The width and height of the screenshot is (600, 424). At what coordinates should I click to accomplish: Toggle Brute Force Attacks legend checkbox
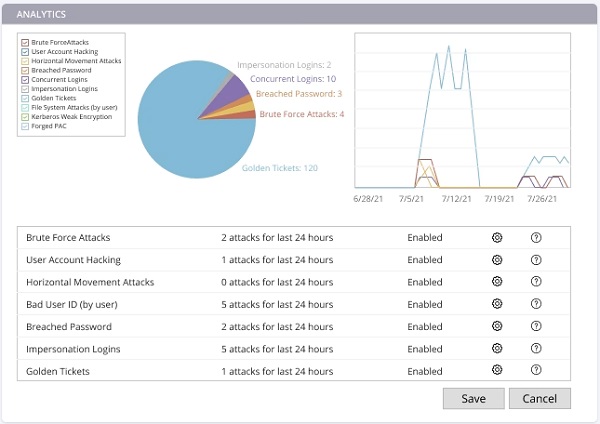coord(26,43)
